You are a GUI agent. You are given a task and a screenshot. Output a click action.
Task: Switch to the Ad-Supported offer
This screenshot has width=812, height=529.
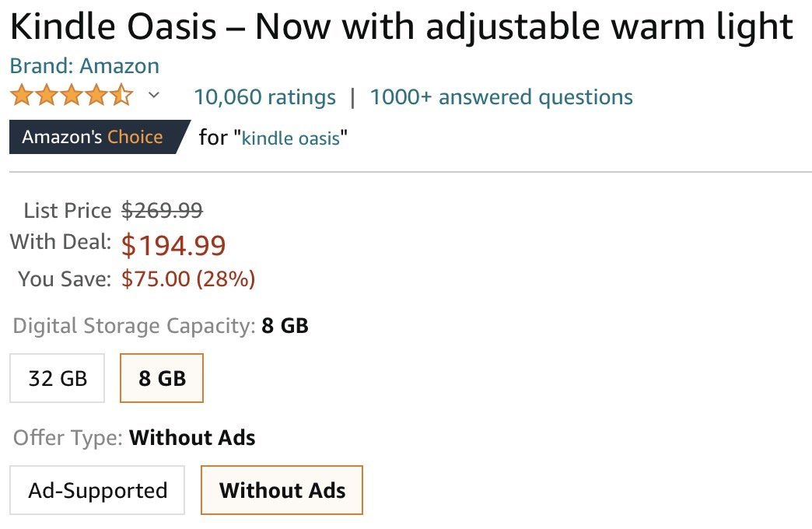coord(97,491)
